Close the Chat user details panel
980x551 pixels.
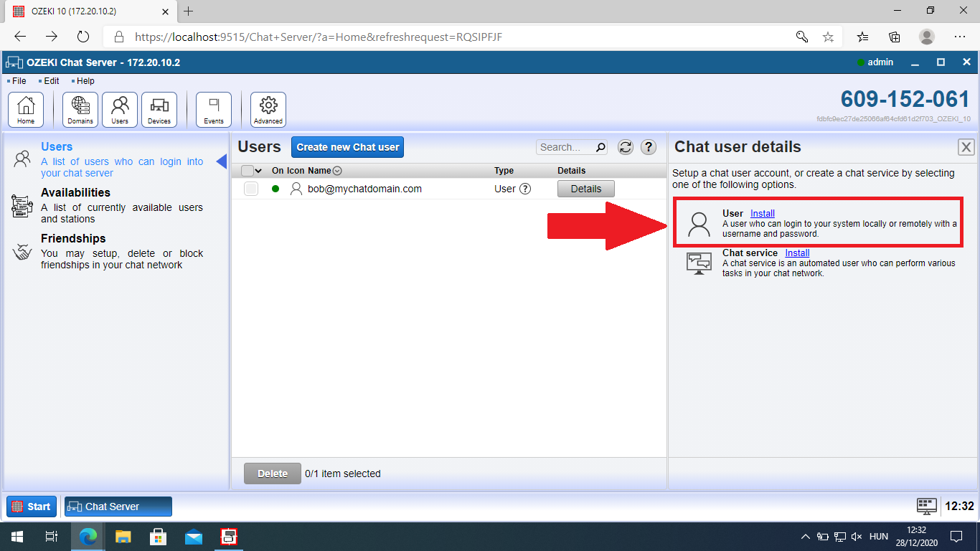click(966, 147)
